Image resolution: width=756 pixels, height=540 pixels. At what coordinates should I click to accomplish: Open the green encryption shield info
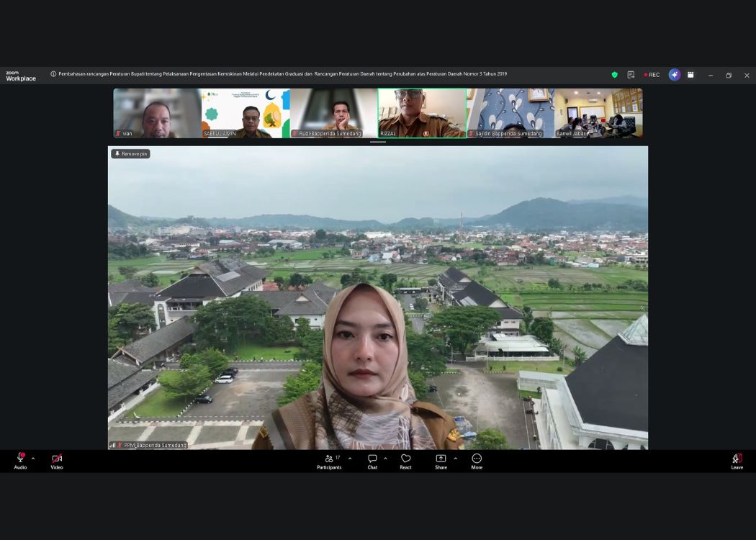tap(614, 75)
